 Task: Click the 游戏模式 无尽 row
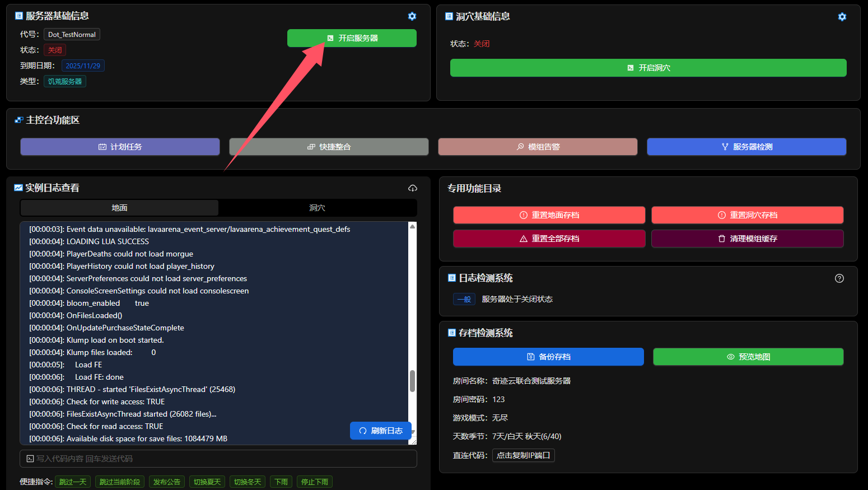(480, 418)
